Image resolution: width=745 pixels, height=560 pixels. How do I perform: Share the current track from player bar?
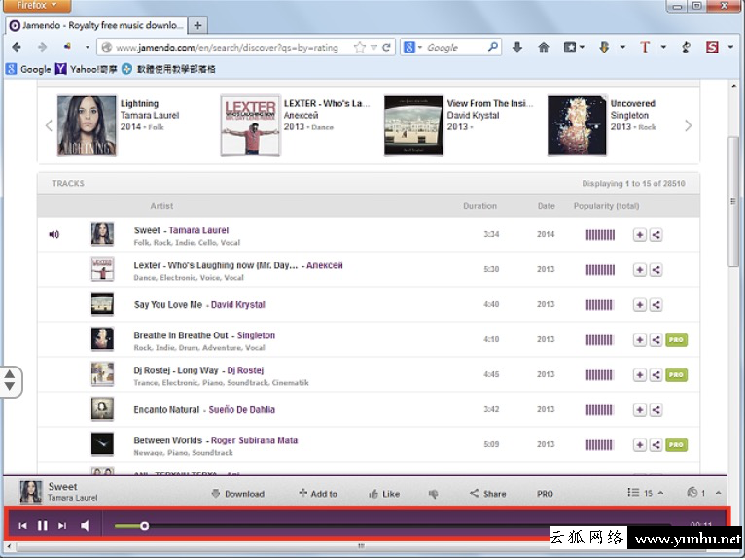(488, 494)
